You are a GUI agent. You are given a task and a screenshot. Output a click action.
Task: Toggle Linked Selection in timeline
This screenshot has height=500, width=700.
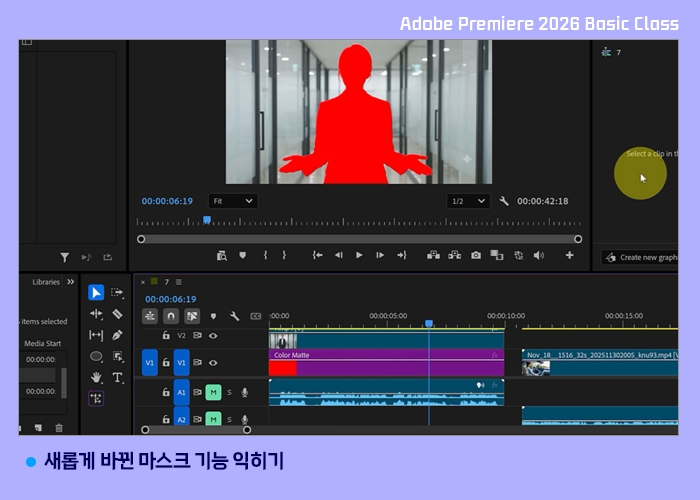pos(192,317)
